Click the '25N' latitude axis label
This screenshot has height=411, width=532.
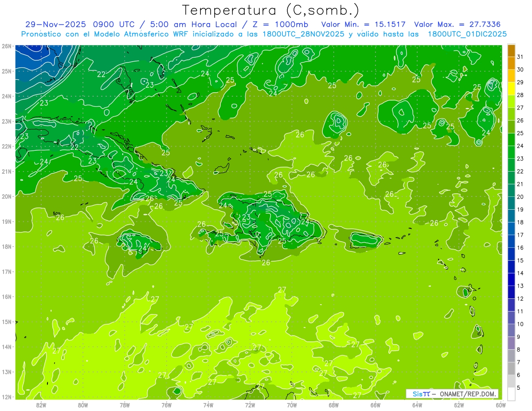(7, 71)
